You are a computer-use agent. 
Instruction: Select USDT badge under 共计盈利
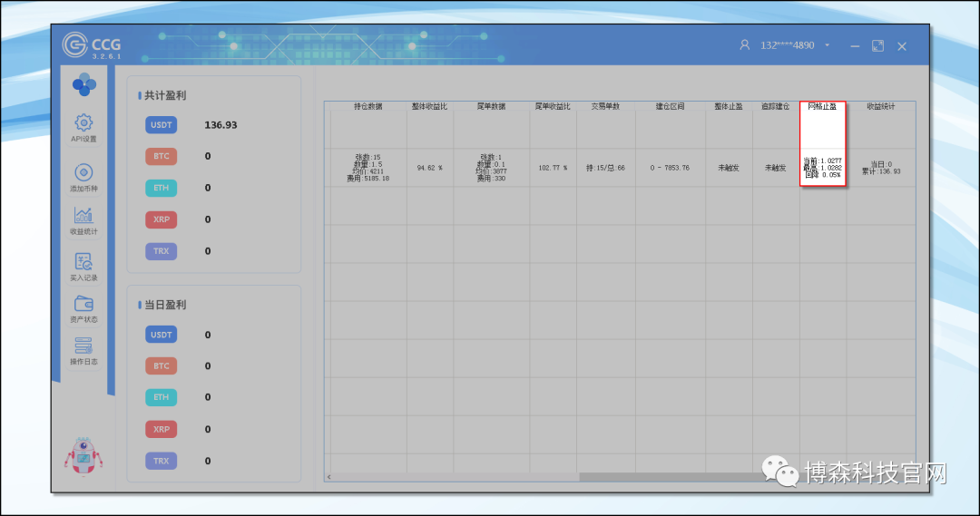click(x=162, y=125)
